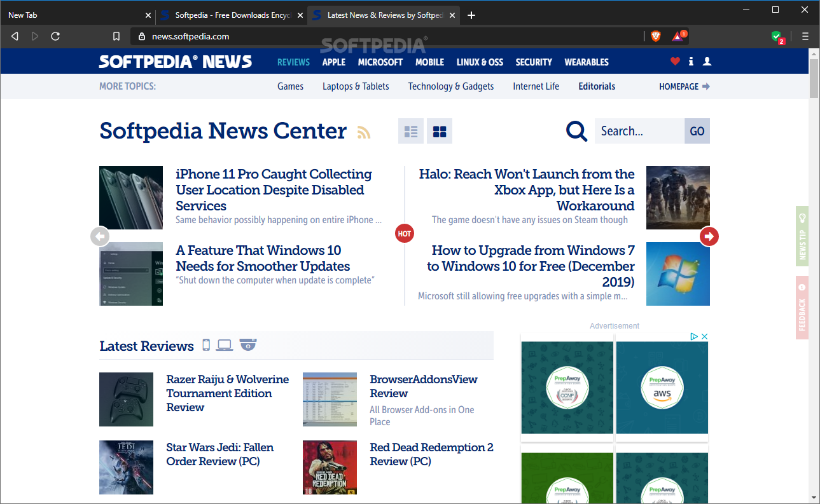Reload the current page
The height and width of the screenshot is (504, 820).
(55, 36)
